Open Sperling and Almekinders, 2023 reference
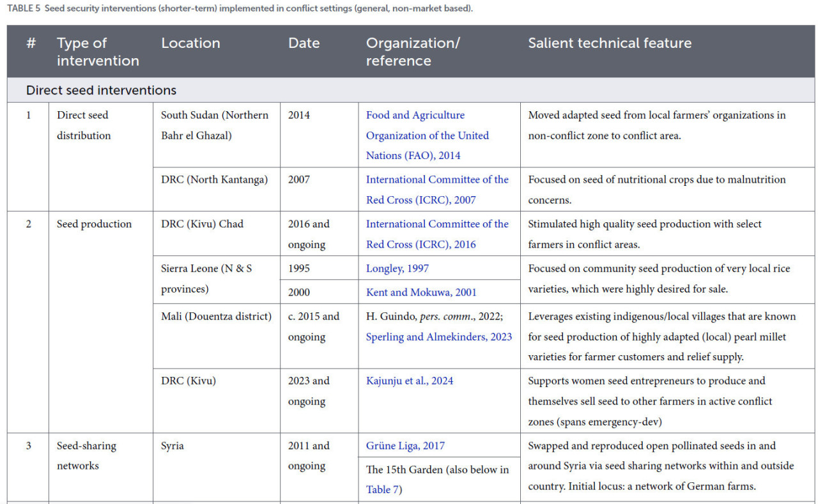This screenshot has height=504, width=818. click(x=439, y=337)
